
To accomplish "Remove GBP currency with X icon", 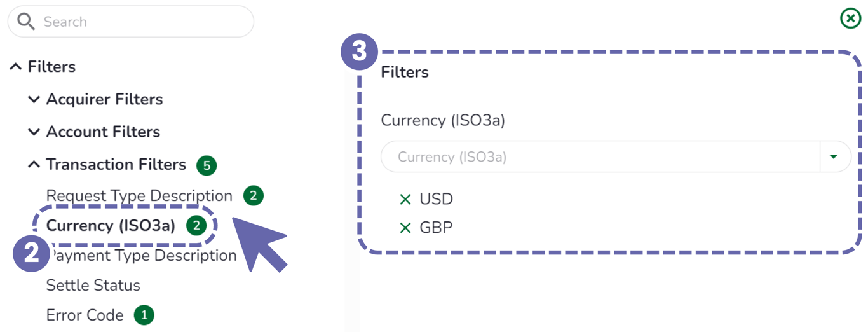I will pyautogui.click(x=405, y=228).
